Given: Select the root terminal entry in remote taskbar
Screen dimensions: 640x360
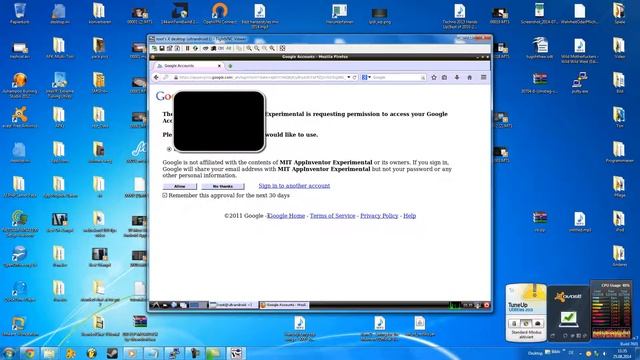Looking at the screenshot, I should (233, 305).
